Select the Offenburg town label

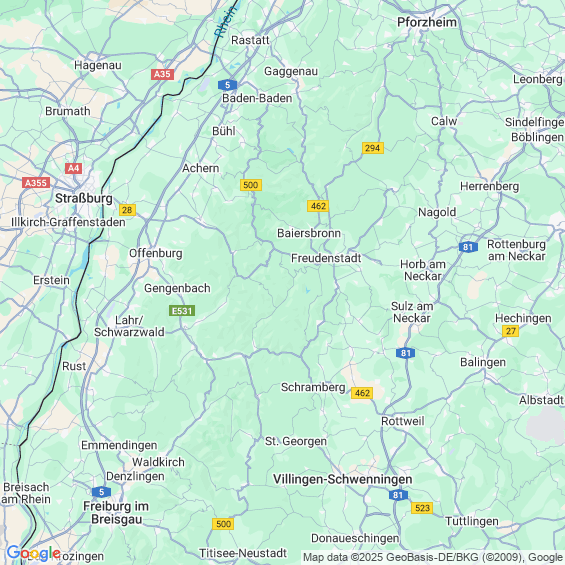[x=156, y=253]
